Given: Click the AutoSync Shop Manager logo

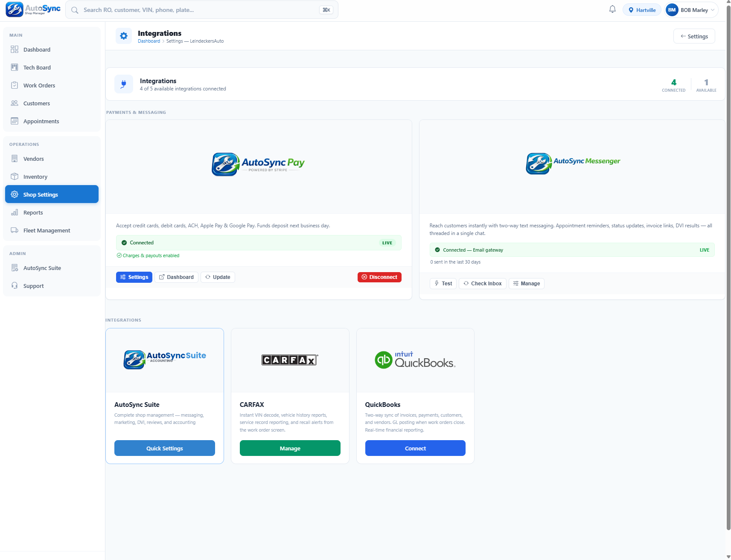Looking at the screenshot, I should click(x=33, y=9).
